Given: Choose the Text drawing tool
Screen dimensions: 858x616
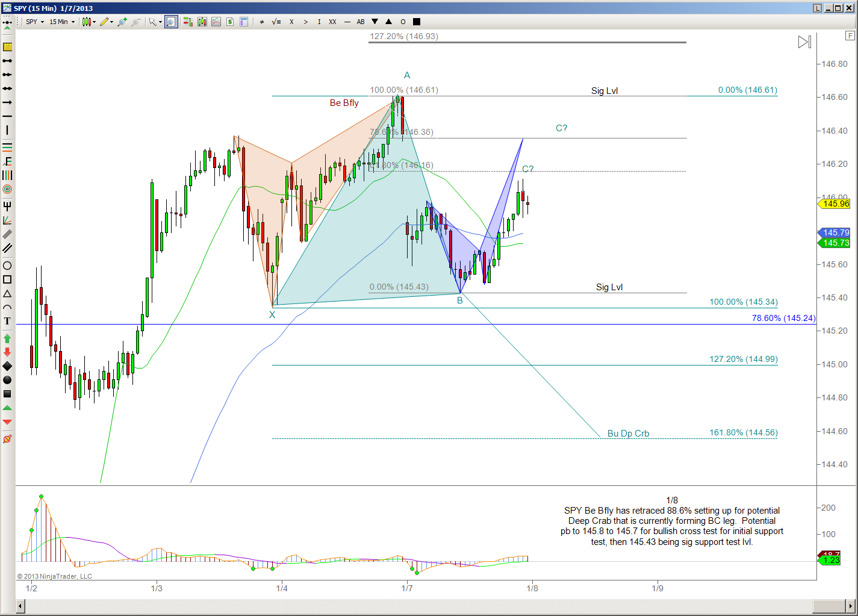Looking at the screenshot, I should tap(7, 321).
